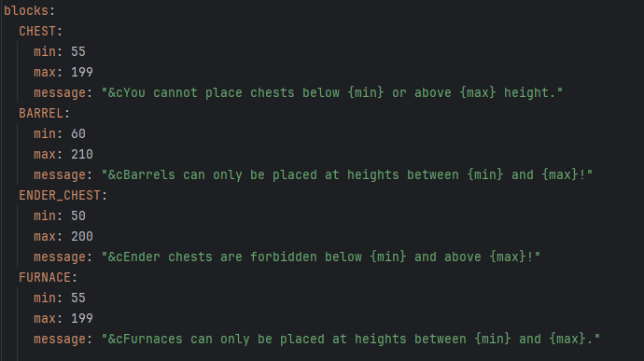This screenshot has width=644, height=361.
Task: Select the ENDER_CHEST key line
Action: point(63,196)
